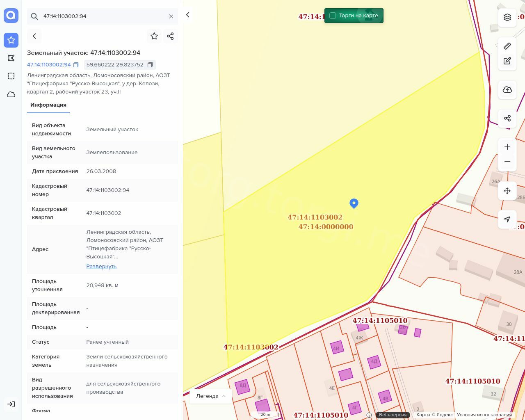The height and width of the screenshot is (420, 525).
Task: Zoom out on the map
Action: click(x=507, y=162)
